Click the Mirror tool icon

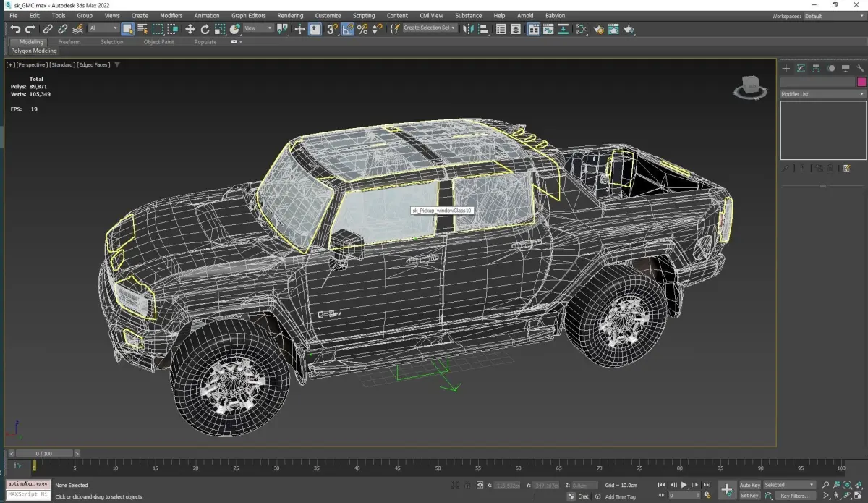pyautogui.click(x=468, y=29)
